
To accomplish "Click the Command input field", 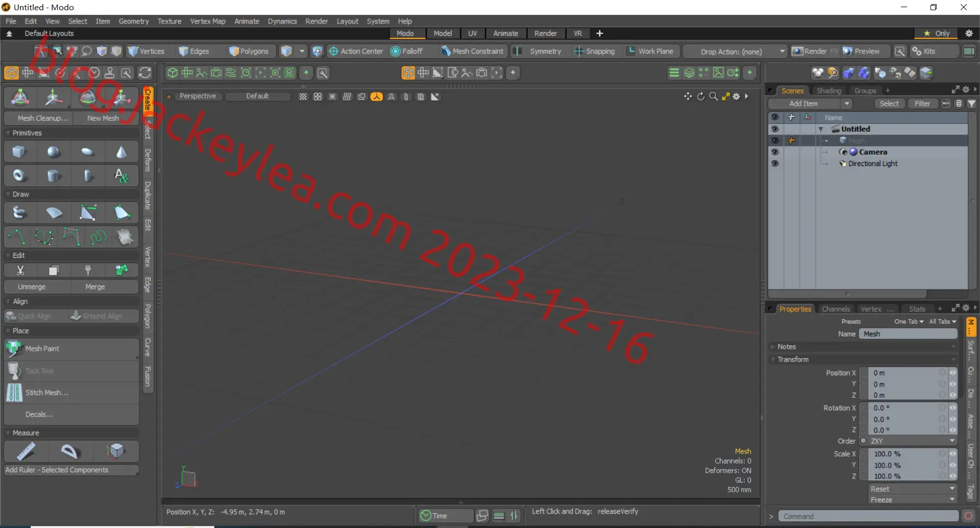I will tap(868, 516).
